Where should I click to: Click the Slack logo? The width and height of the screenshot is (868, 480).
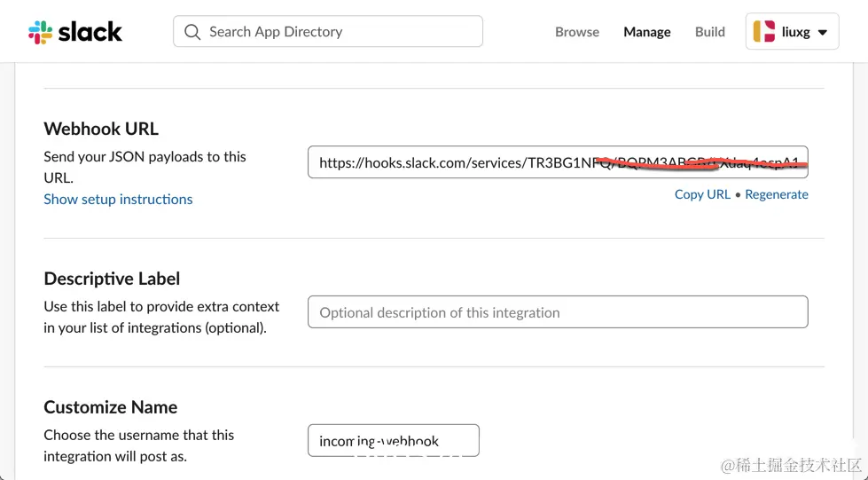click(x=75, y=32)
